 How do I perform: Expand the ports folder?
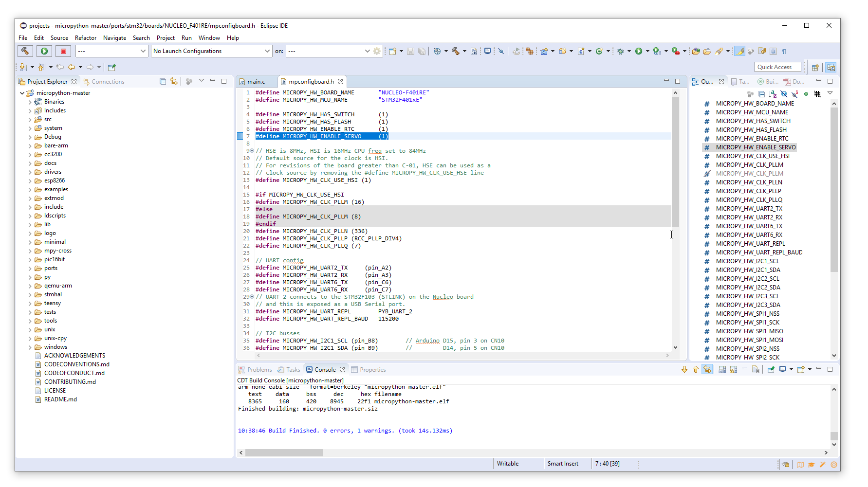click(x=30, y=268)
